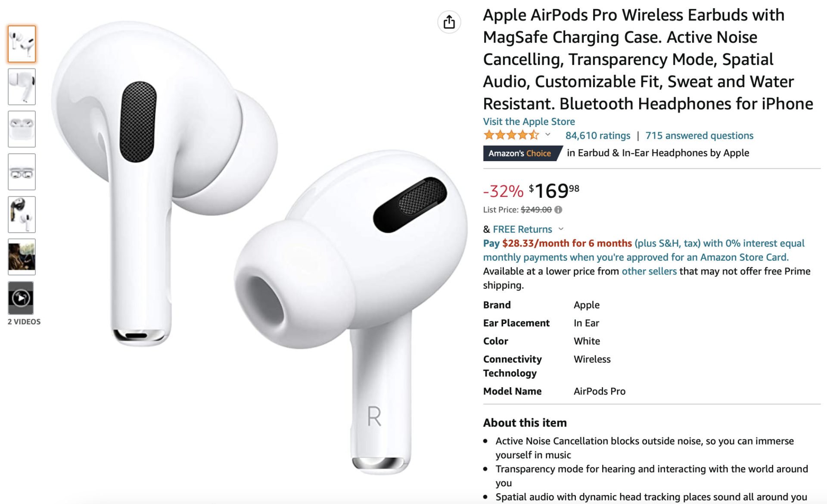Select the single earbud thumbnail

click(x=22, y=87)
